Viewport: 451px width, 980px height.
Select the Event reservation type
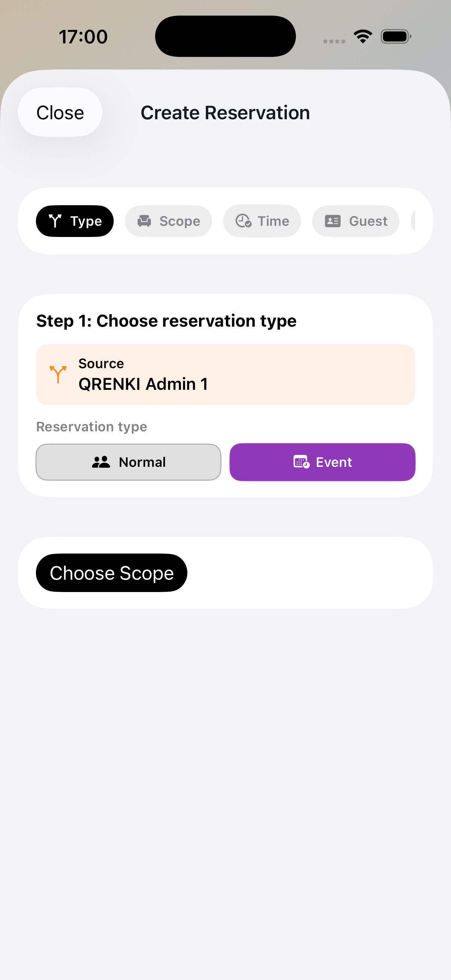(322, 462)
